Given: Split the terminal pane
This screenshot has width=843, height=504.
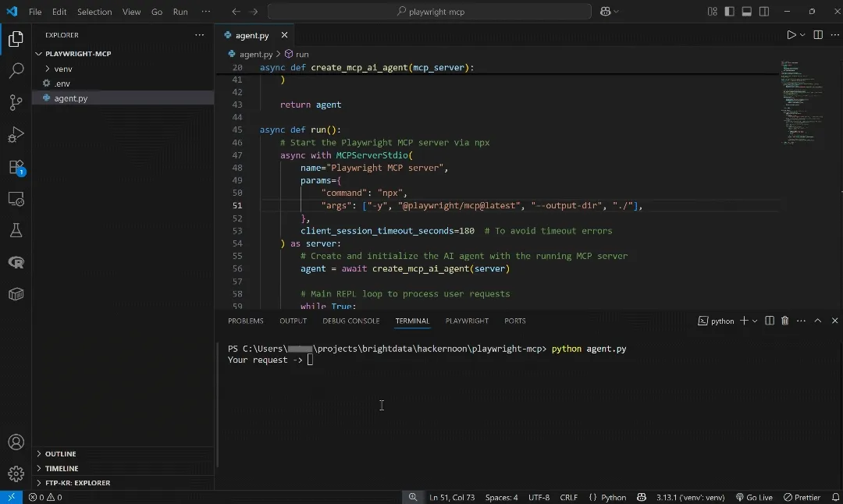Looking at the screenshot, I should click(770, 321).
